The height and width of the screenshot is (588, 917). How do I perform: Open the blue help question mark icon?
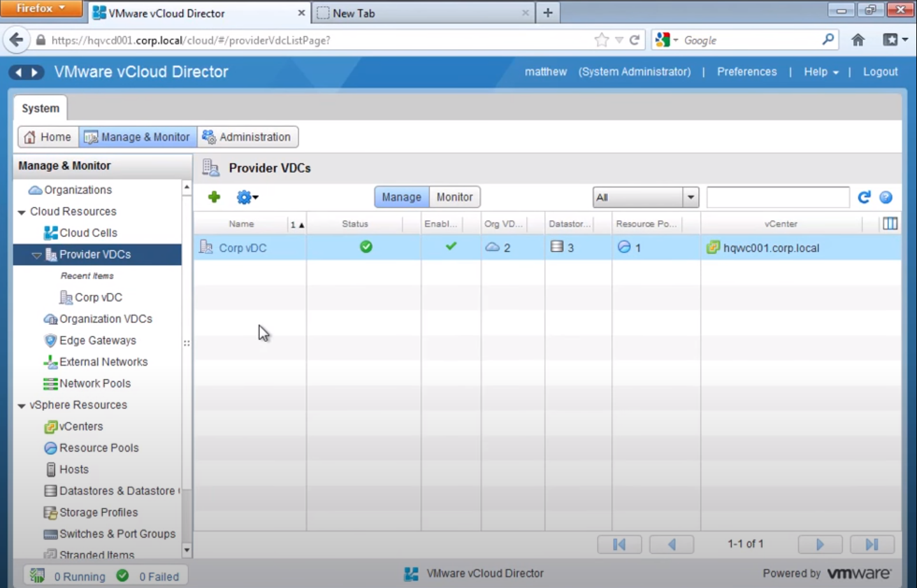[886, 197]
